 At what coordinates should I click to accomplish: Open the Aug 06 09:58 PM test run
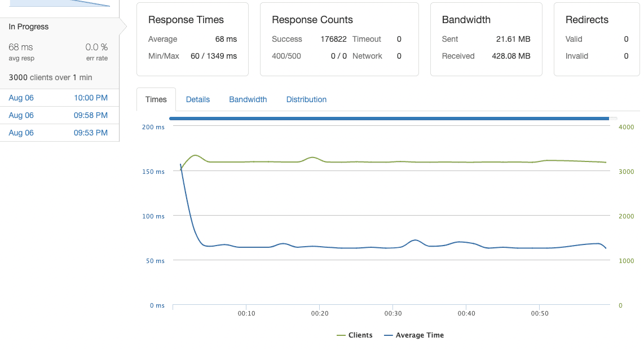(x=58, y=115)
